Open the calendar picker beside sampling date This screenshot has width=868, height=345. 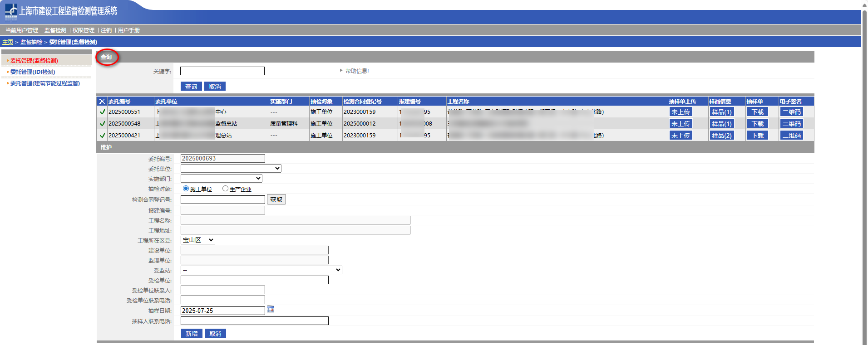(271, 309)
